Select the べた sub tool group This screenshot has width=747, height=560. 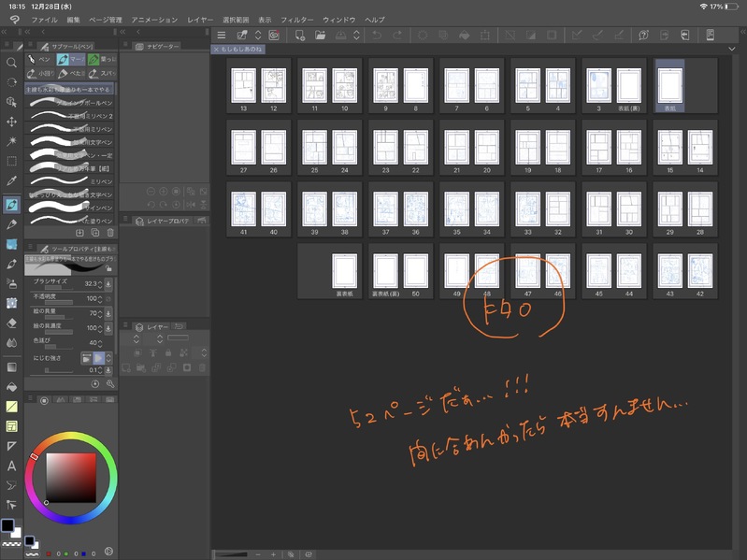point(71,73)
